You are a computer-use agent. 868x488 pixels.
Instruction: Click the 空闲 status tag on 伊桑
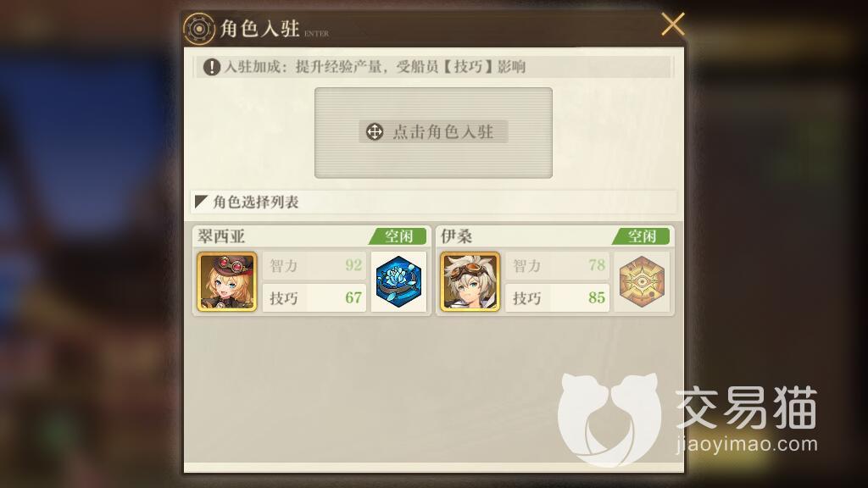point(641,236)
